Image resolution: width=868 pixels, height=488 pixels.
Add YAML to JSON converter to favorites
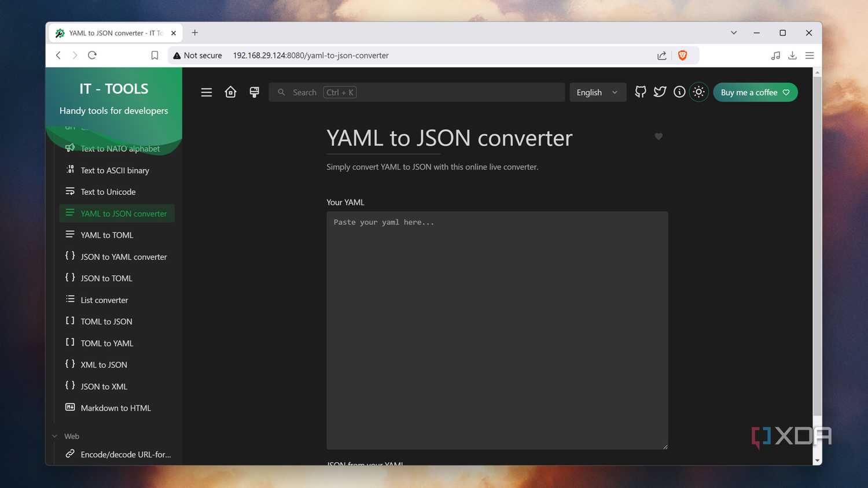pyautogui.click(x=659, y=136)
